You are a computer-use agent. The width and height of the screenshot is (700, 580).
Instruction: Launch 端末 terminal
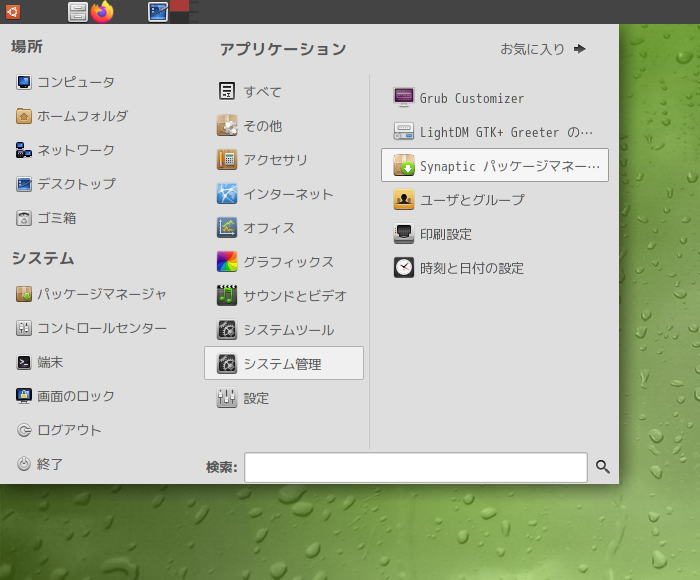39,362
